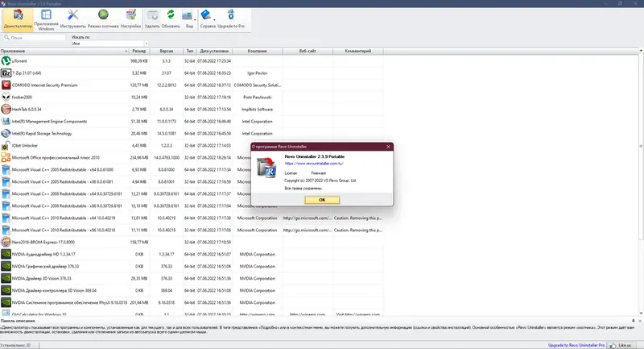This screenshot has width=644, height=349.
Task: Pin the Панель описания panel
Action: click(x=634, y=321)
